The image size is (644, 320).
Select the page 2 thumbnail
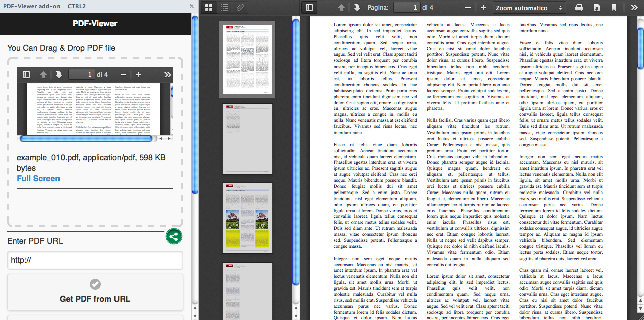[x=247, y=139]
